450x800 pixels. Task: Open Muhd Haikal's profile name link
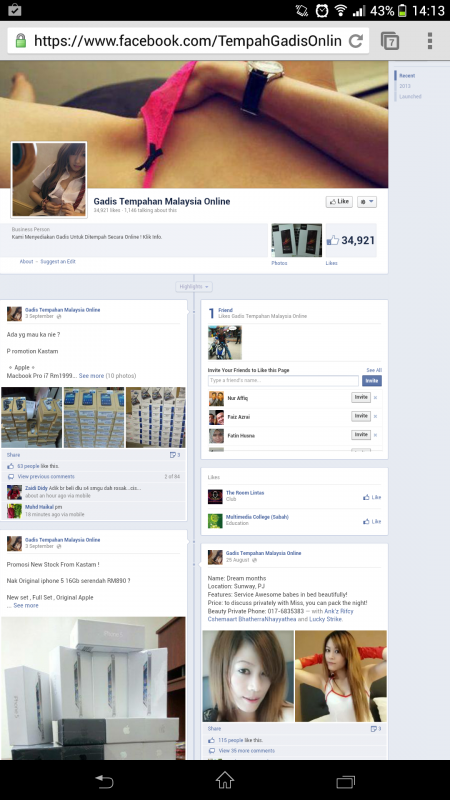[39, 507]
